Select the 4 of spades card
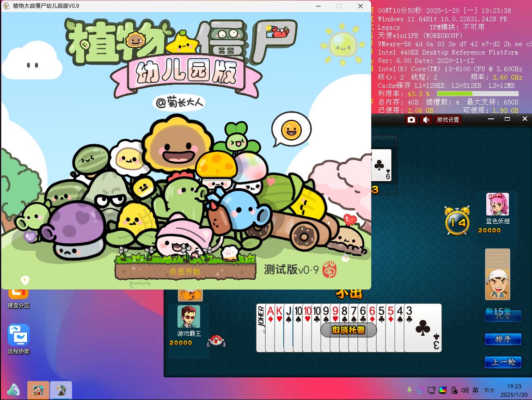The image size is (532, 400). tap(400, 328)
